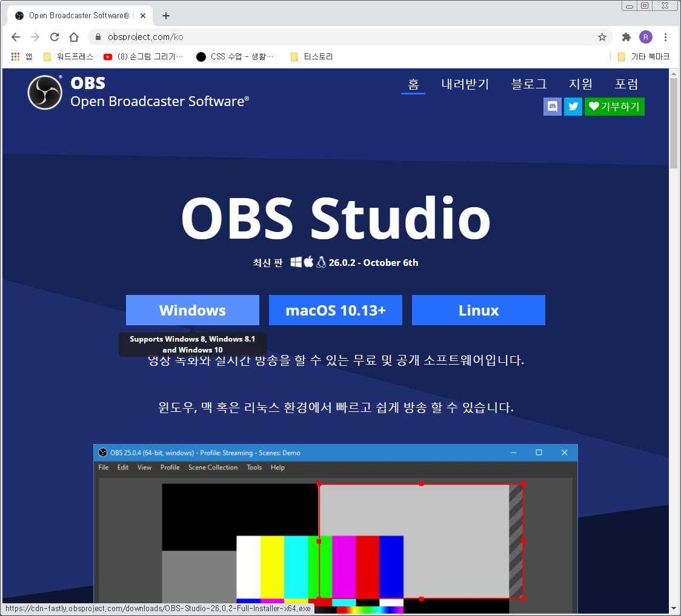This screenshot has width=681, height=616.
Task: Open the CSS 수업 bookmark
Action: 235,56
